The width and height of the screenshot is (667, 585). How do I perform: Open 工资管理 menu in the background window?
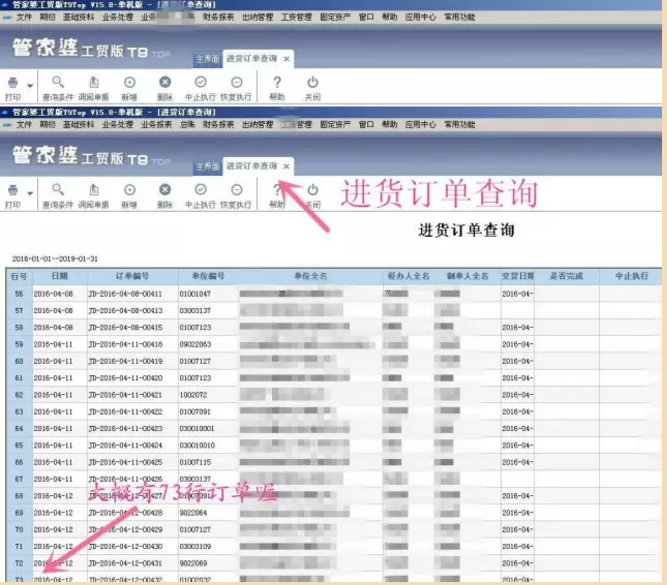tap(296, 17)
